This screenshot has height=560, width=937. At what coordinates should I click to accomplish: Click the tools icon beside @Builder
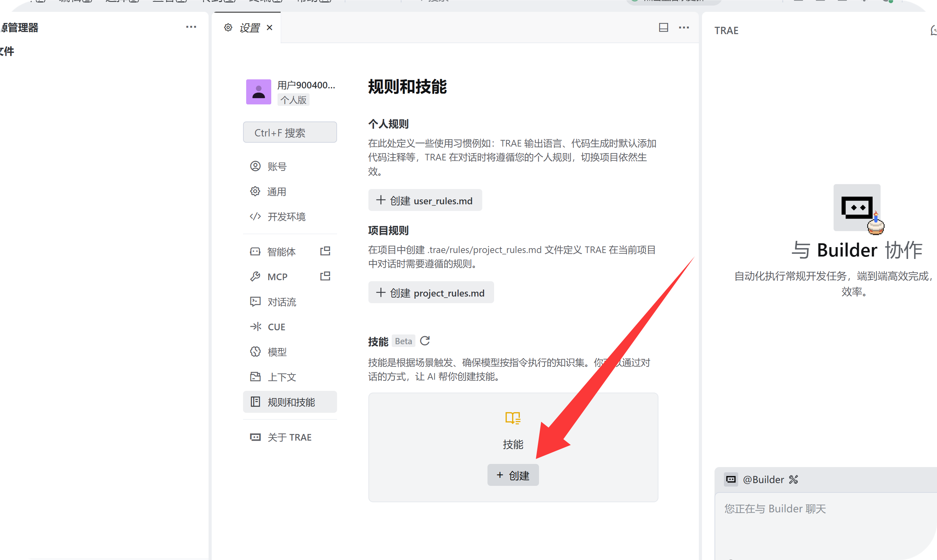pos(794,480)
